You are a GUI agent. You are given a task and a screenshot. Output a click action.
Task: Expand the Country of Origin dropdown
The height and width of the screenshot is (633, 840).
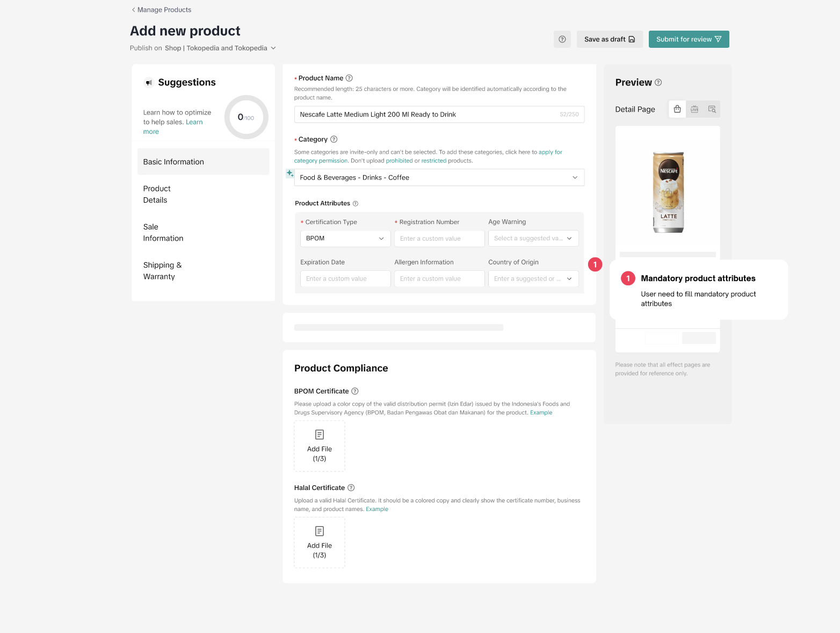pyautogui.click(x=533, y=279)
